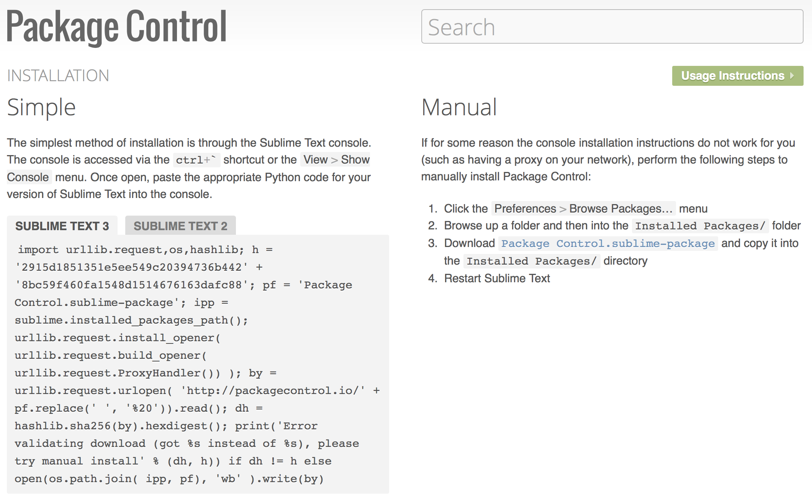Click the Preferences > Browse Packages… label
The height and width of the screenshot is (504, 812).
click(x=583, y=209)
